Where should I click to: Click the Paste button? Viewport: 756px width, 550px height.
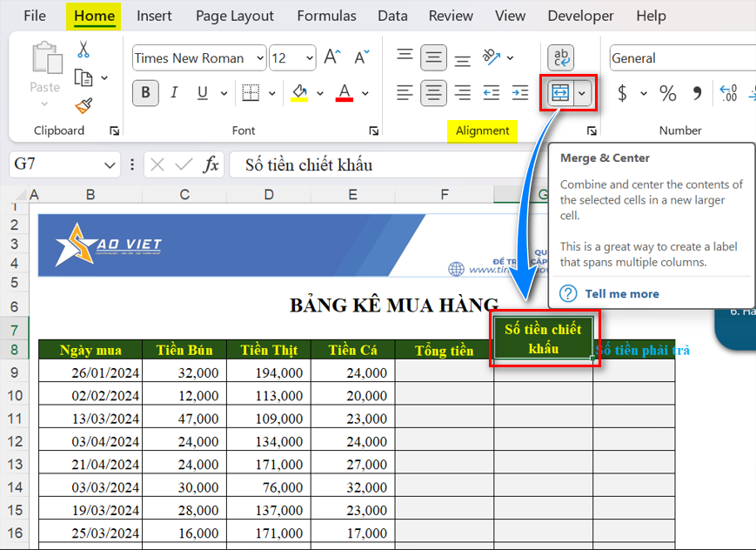click(x=44, y=70)
